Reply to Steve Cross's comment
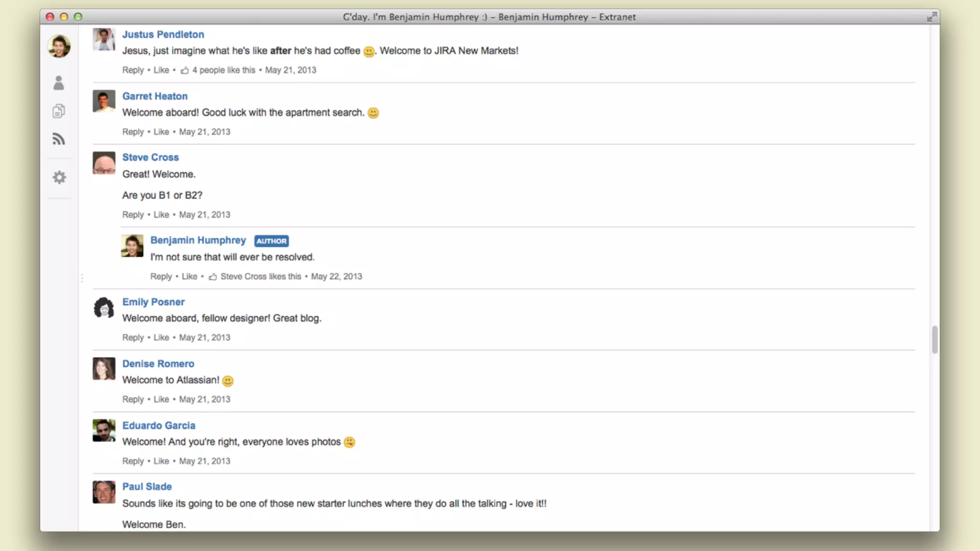The image size is (980, 551). click(x=133, y=214)
